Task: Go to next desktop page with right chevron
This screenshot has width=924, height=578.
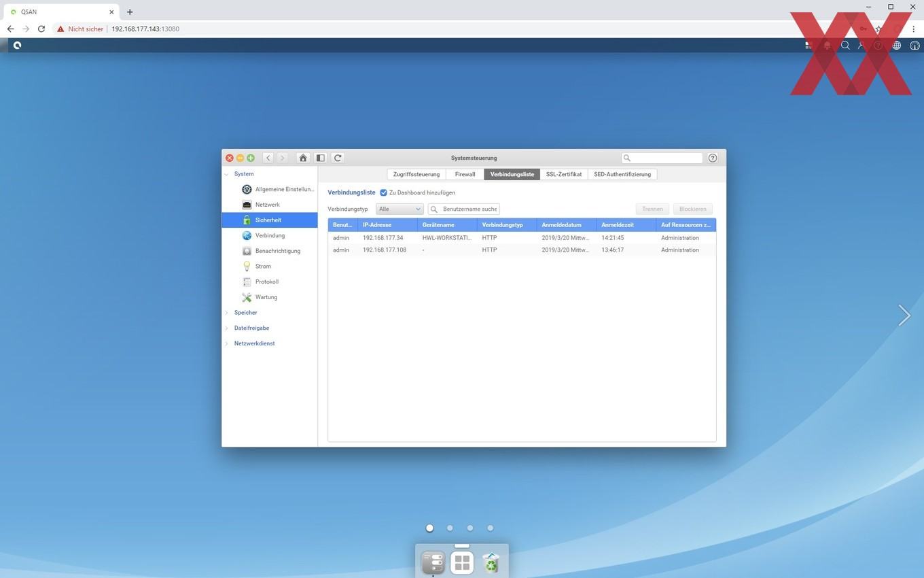Action: coord(904,315)
